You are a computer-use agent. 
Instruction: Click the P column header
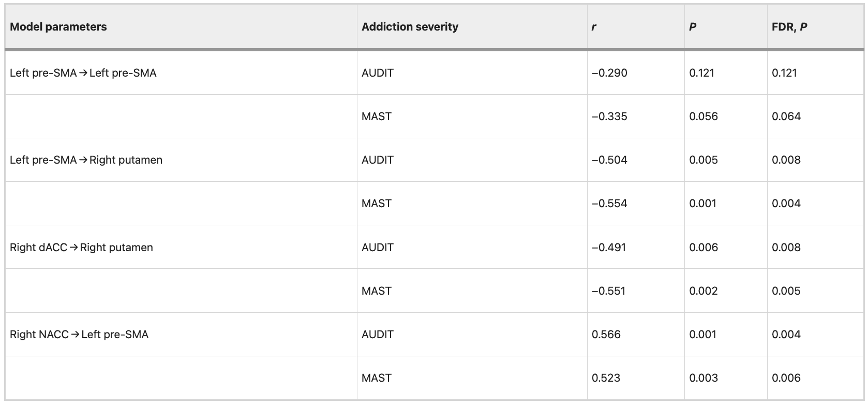(693, 27)
